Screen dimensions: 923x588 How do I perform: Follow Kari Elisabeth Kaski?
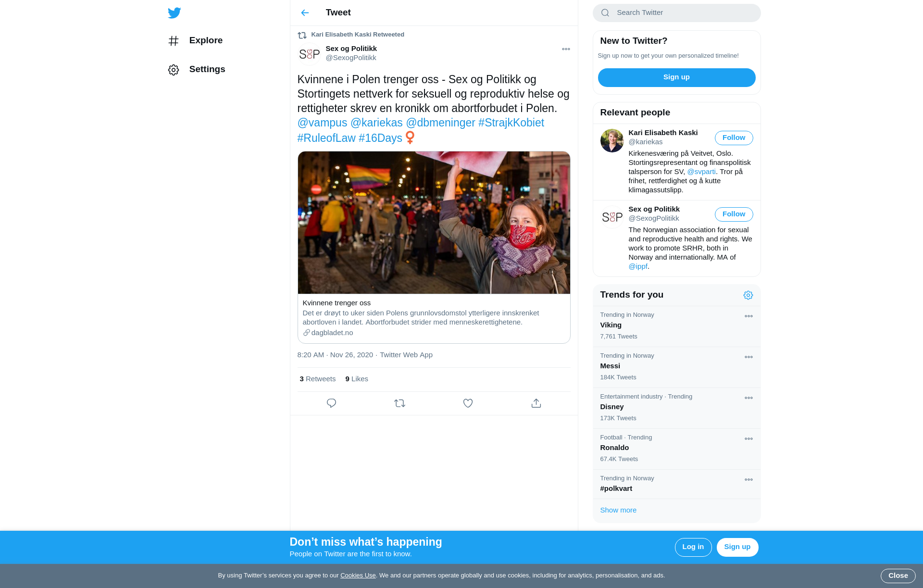coord(734,138)
